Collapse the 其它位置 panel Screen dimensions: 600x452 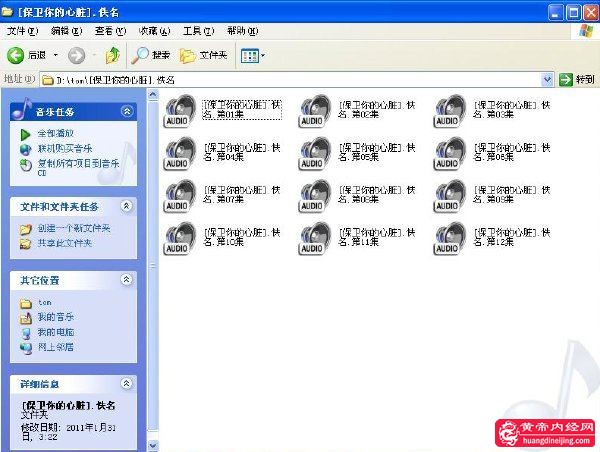pos(127,279)
